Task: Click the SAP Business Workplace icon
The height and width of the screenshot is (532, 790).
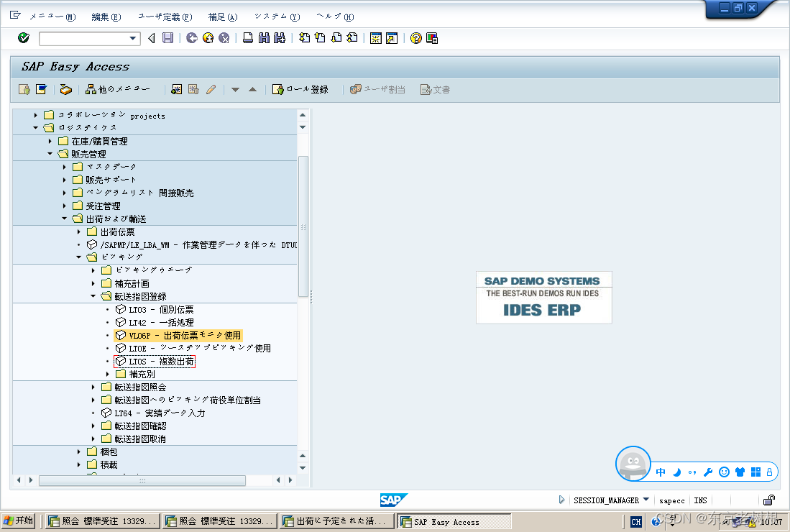Action: (x=65, y=90)
